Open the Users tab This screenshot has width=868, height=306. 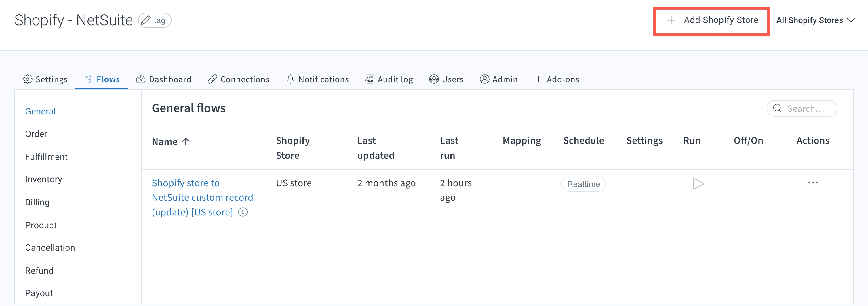(446, 79)
